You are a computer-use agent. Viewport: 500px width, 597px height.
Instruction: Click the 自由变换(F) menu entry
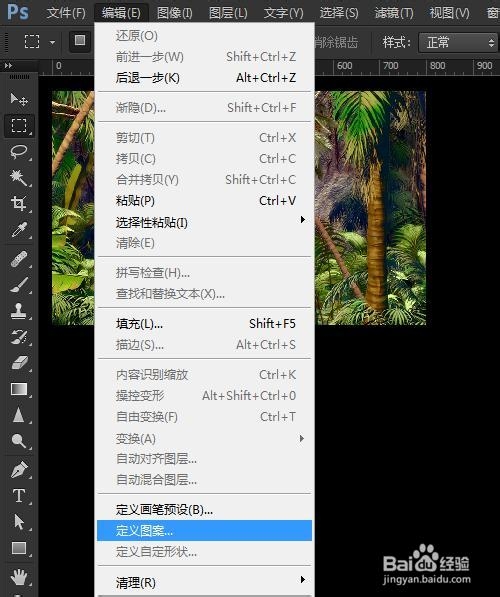pyautogui.click(x=204, y=417)
